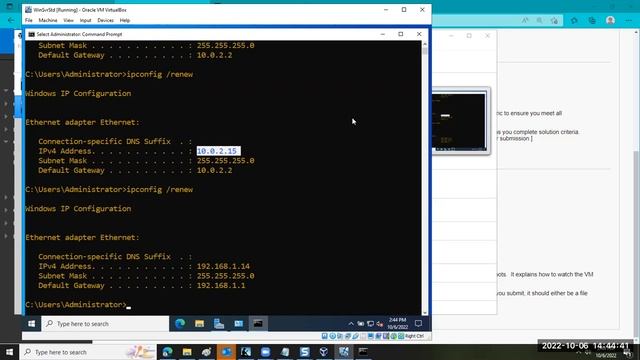Open the Devices menu in VirtualBox
640x360 pixels.
point(105,20)
